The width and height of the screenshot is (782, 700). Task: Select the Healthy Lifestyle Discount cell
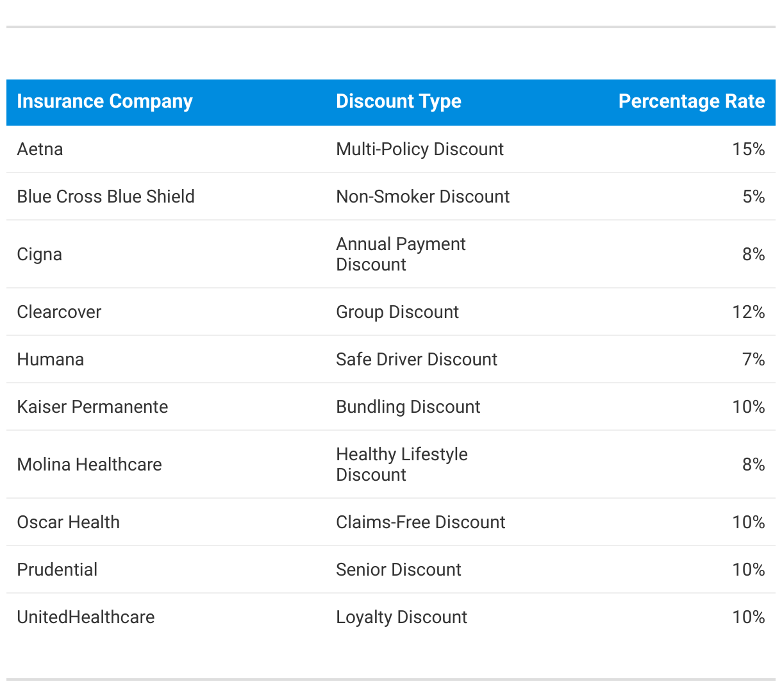[x=402, y=465]
